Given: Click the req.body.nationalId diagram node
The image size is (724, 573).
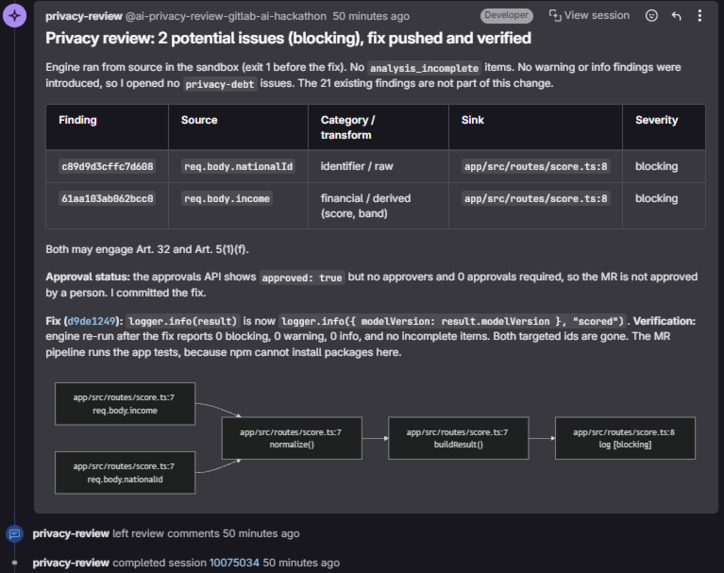Looking at the screenshot, I should tap(125, 472).
